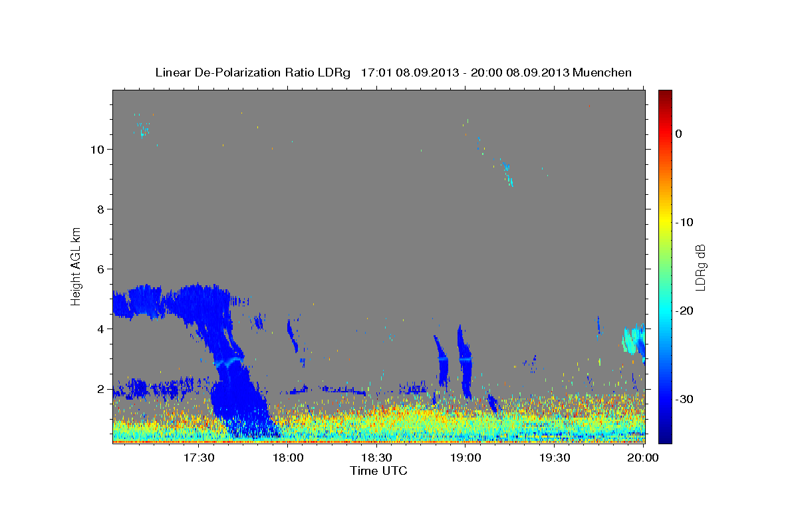
Task: Click the height tick label '8'
Action: (x=100, y=209)
